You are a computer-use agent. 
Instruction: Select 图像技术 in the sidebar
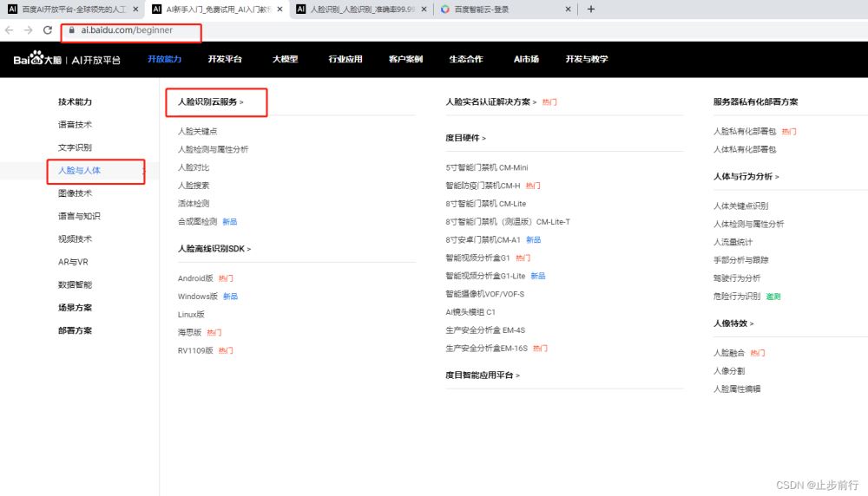click(x=76, y=193)
